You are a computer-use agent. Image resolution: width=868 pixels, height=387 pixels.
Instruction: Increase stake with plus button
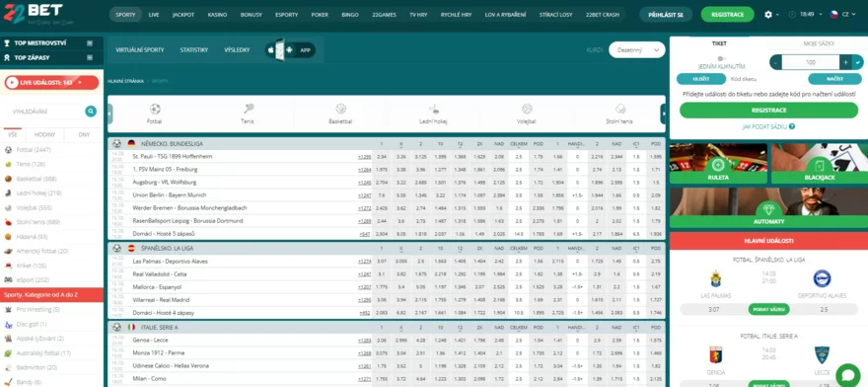pyautogui.click(x=846, y=62)
